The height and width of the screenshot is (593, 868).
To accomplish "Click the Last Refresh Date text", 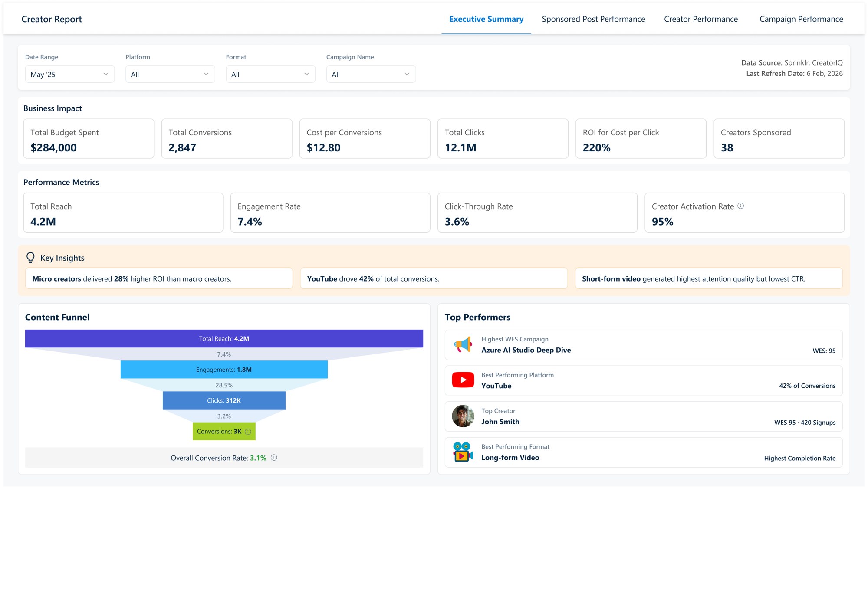I will click(794, 74).
